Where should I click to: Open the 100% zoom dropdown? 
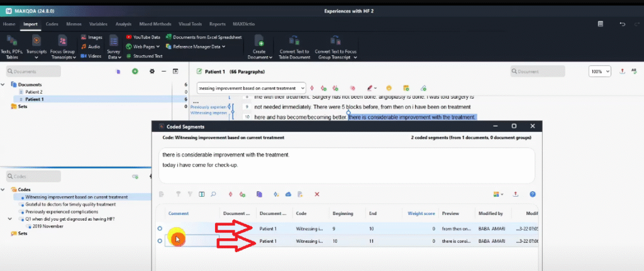599,72
